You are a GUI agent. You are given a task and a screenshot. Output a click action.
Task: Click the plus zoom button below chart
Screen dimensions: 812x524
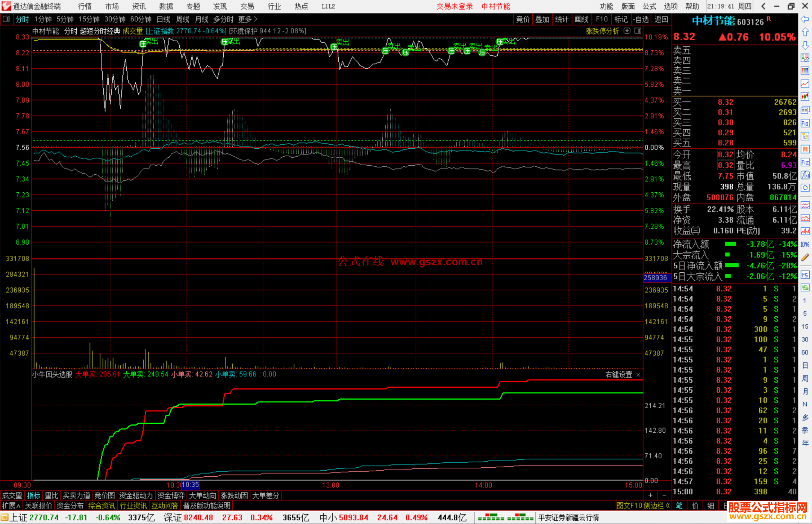(x=650, y=495)
